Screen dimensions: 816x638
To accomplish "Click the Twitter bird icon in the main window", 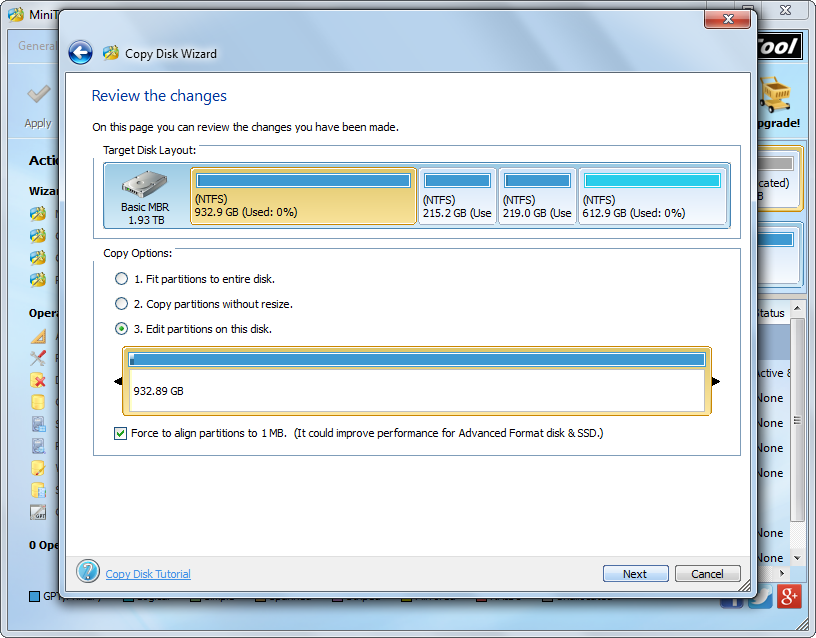I will pyautogui.click(x=760, y=596).
